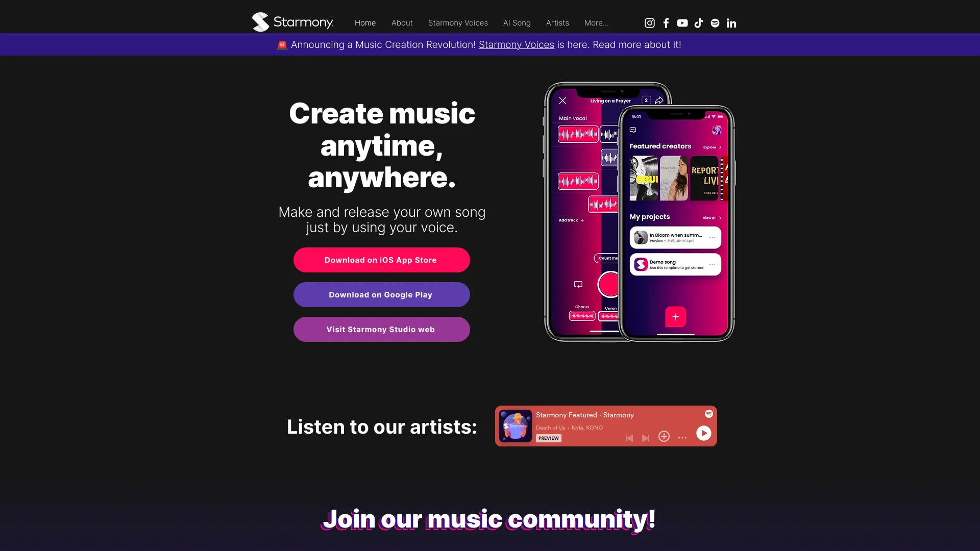
Task: Click the TikTok icon
Action: 699,23
